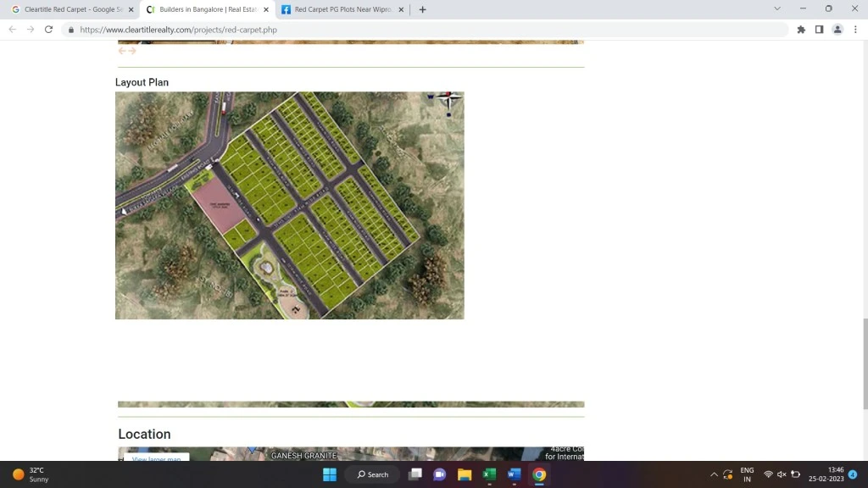The height and width of the screenshot is (488, 868).
Task: Click the Layout Plan heading
Action: click(x=142, y=82)
